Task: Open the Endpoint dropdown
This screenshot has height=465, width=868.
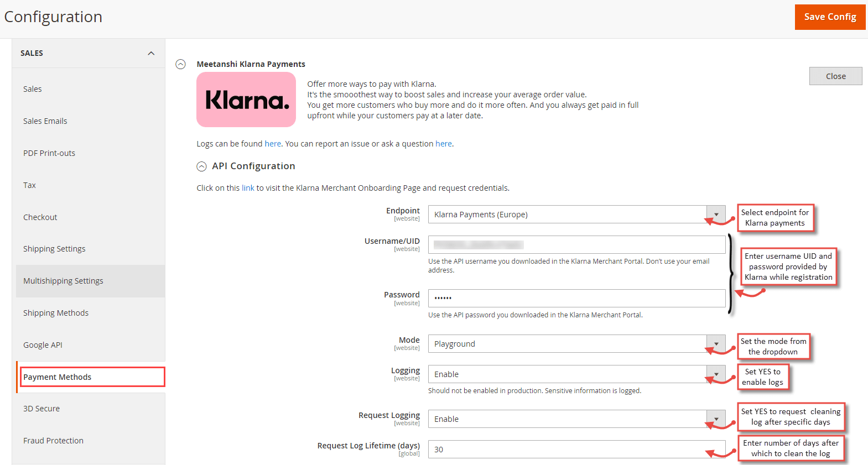Action: pyautogui.click(x=715, y=214)
